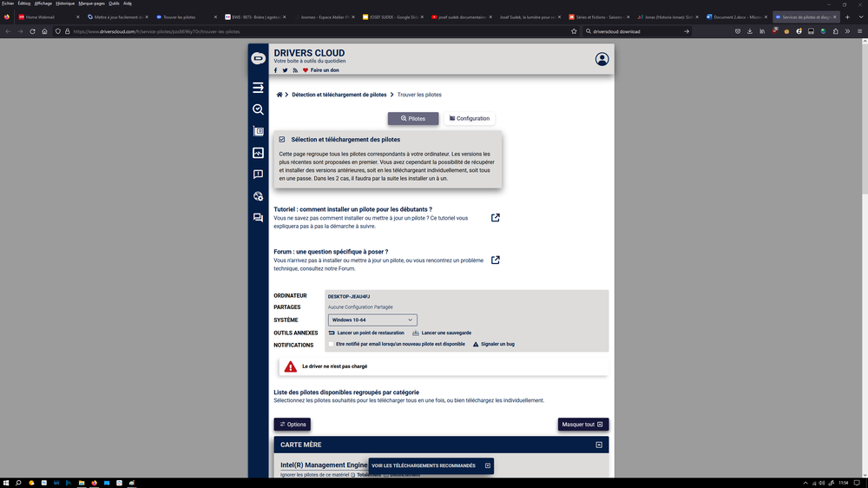
Task: Enable email notification for new drivers checkbox
Action: pos(331,344)
